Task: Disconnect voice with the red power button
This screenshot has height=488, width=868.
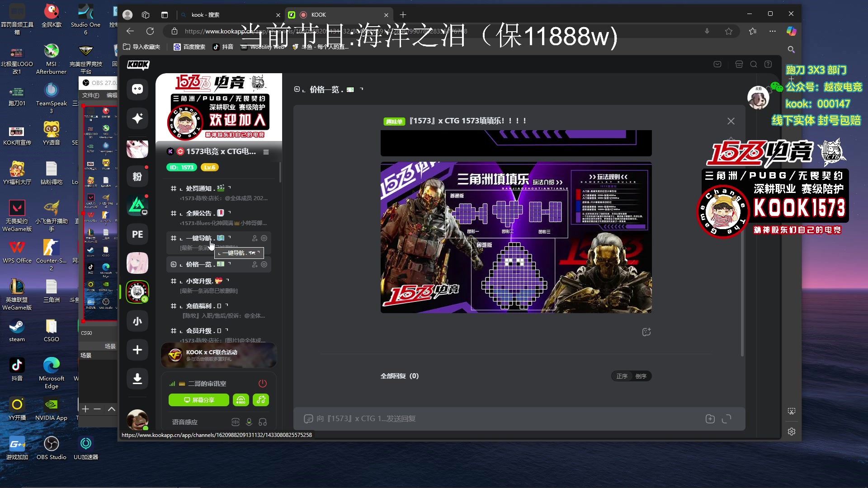Action: click(x=262, y=383)
